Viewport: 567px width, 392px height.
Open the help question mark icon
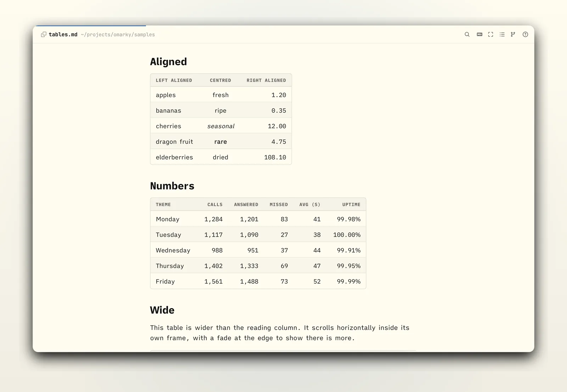tap(525, 34)
